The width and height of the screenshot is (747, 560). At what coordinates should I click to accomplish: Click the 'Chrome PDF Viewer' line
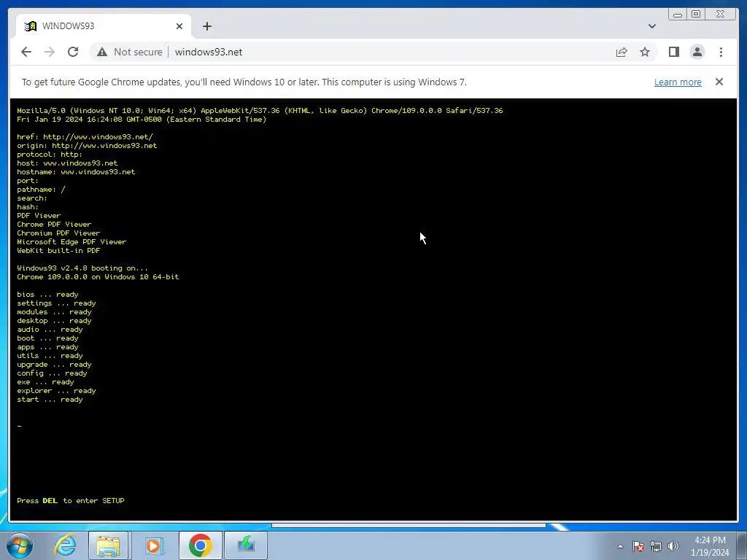point(54,225)
